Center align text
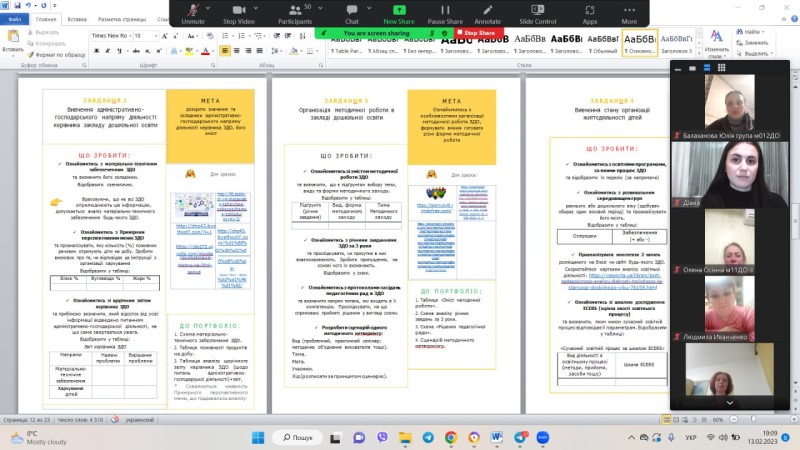Viewport: 800px width, 450px height. pyautogui.click(x=237, y=51)
